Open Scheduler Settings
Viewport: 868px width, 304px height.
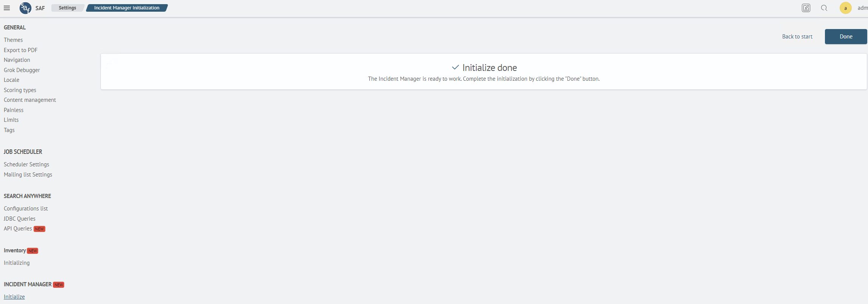(26, 164)
